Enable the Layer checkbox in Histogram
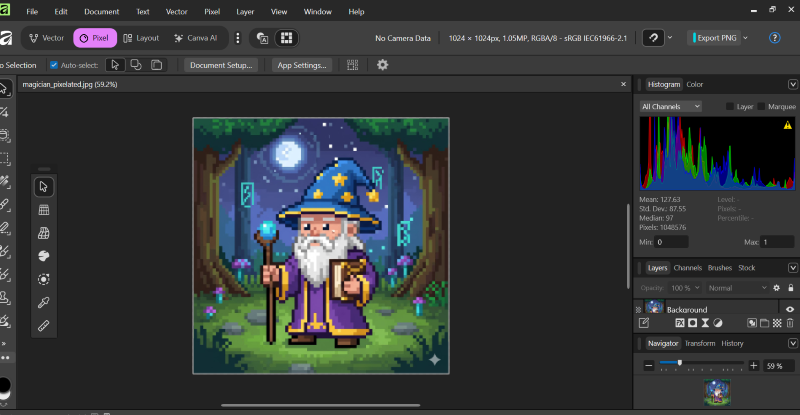Screen dimensions: 800x415 [x=729, y=106]
